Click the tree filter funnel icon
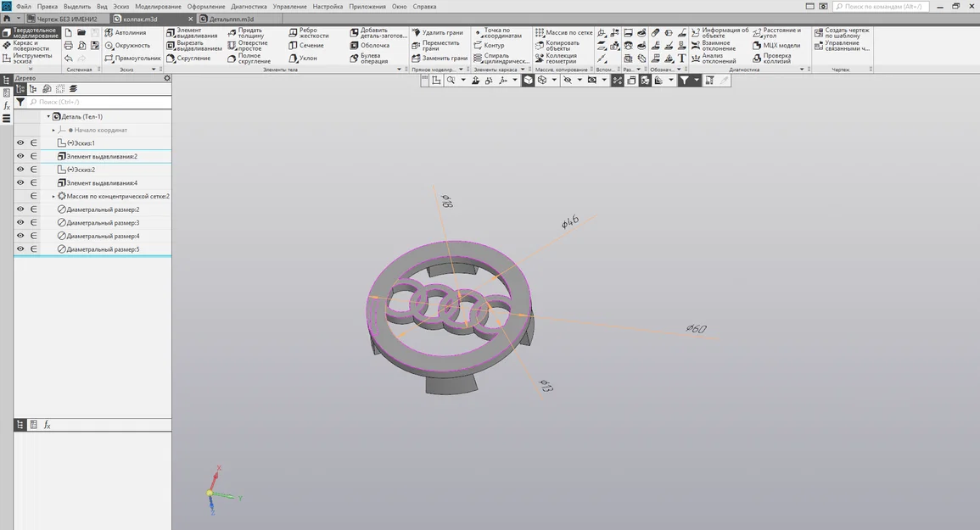980x530 pixels. click(x=20, y=102)
